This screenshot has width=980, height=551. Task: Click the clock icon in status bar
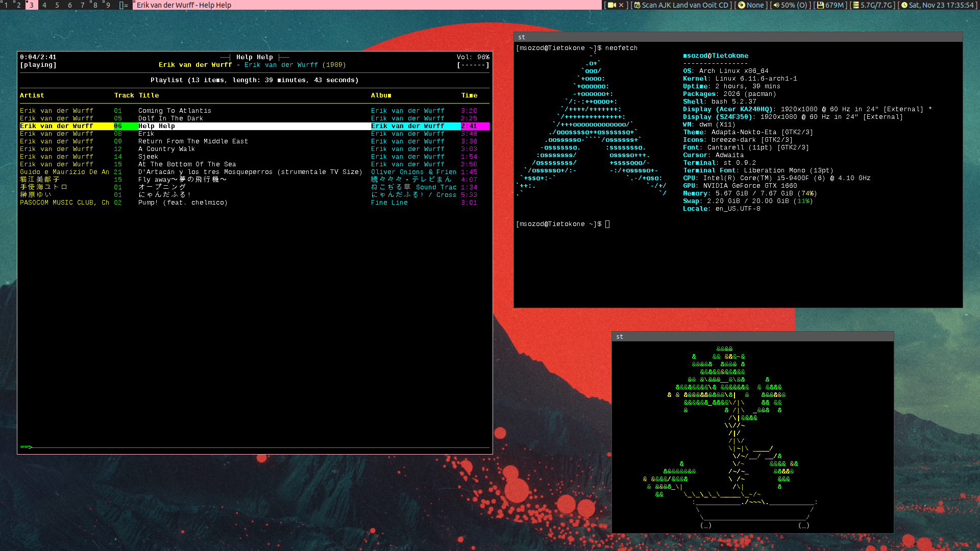(x=904, y=5)
